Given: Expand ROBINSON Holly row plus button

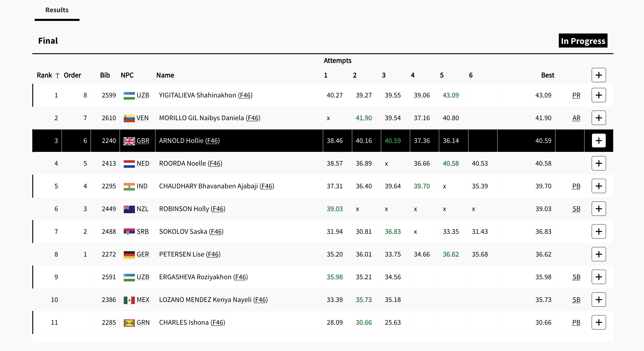Looking at the screenshot, I should [x=599, y=209].
